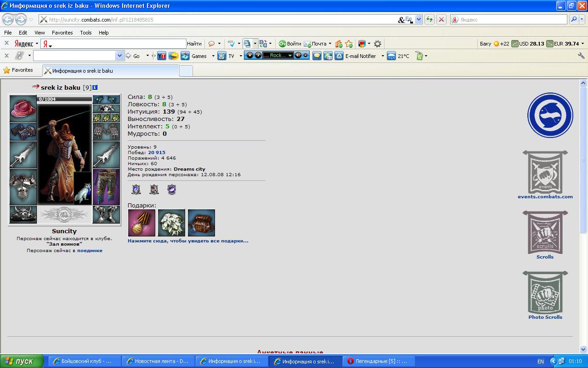
Task: Switch to Новостная лента taskbar window
Action: click(x=158, y=361)
